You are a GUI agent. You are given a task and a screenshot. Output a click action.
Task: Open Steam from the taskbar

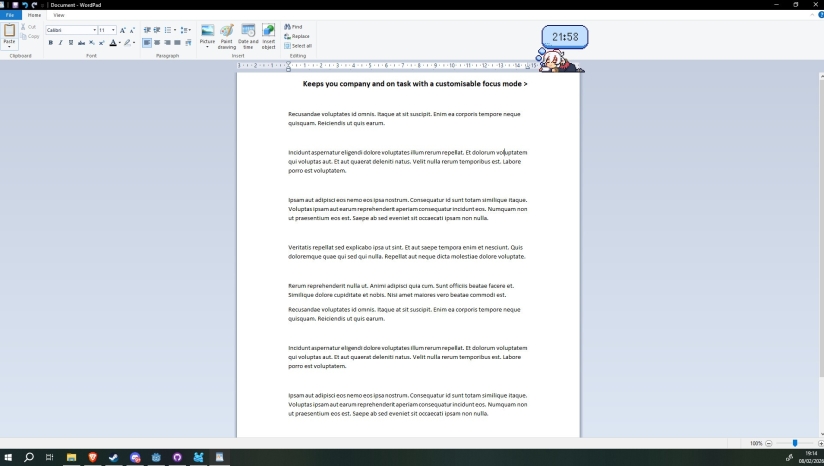point(113,457)
